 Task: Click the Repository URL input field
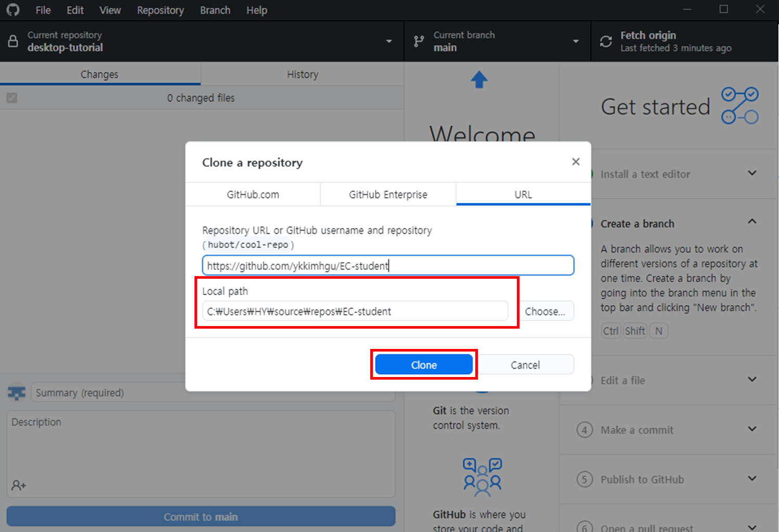388,266
